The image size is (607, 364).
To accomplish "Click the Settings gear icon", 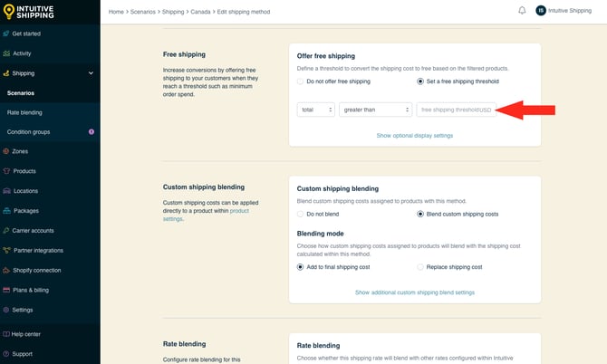I will [6, 310].
